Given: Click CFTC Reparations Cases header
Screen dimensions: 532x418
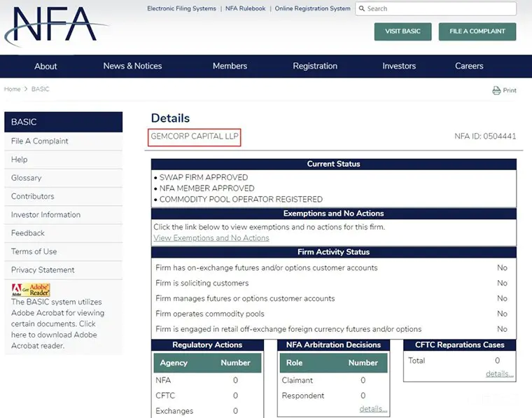Looking at the screenshot, I should pyautogui.click(x=460, y=345).
